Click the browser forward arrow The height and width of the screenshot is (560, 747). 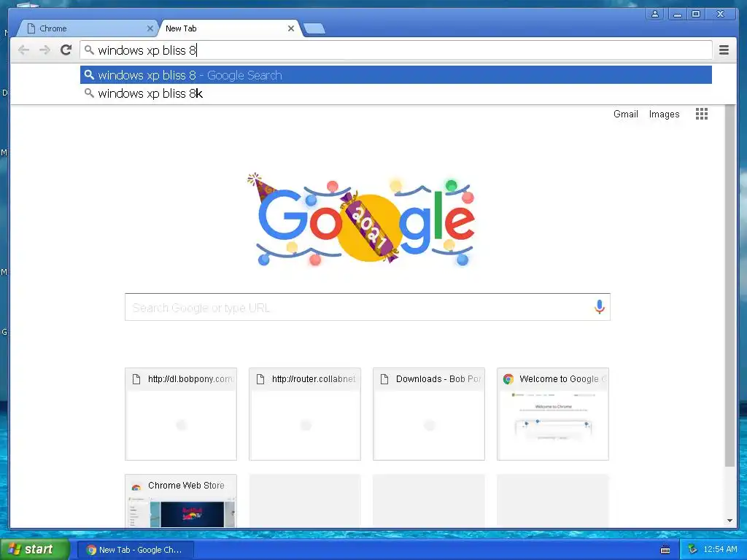pos(44,50)
